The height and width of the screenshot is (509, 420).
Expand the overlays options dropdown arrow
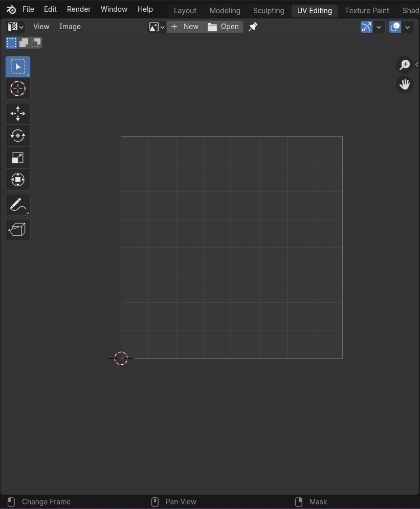point(408,27)
